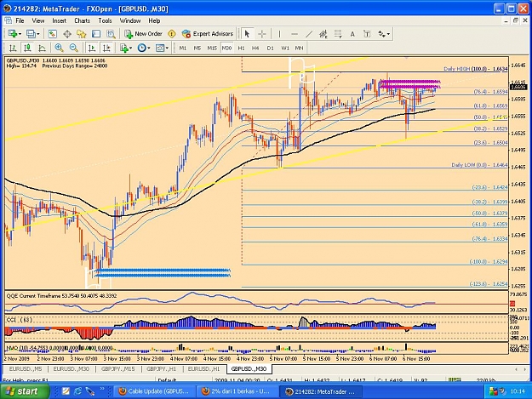The height and width of the screenshot is (399, 532).
Task: Toggle chart shift
Action: [x=106, y=48]
